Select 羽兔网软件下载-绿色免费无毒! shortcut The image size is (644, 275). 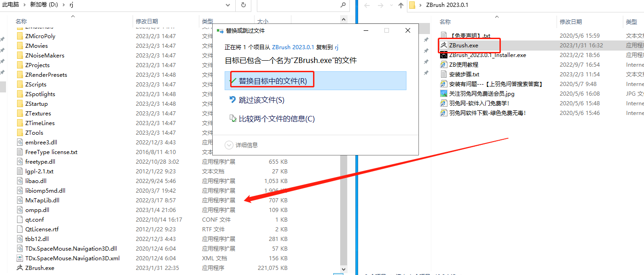487,113
